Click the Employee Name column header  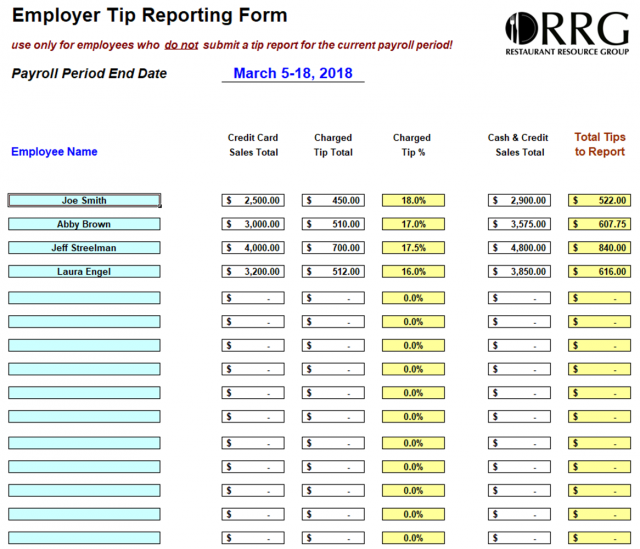click(54, 152)
